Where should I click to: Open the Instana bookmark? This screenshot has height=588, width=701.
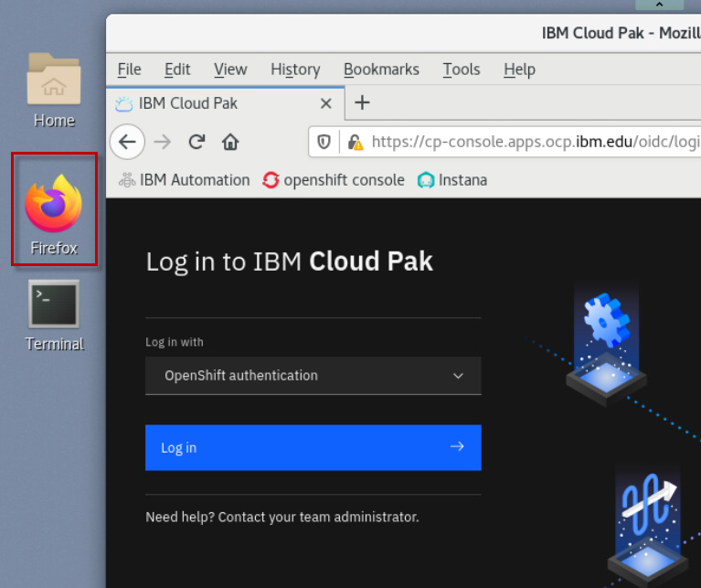[x=452, y=180]
